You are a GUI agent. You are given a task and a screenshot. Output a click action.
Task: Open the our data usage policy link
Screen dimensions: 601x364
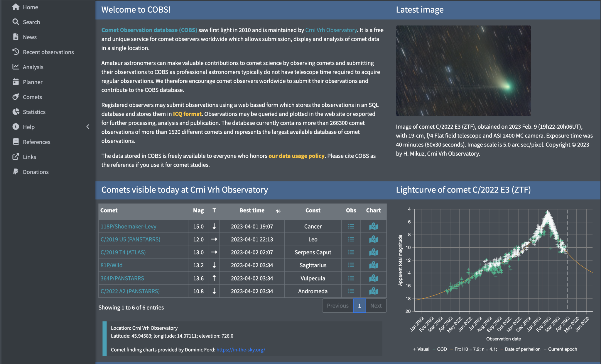296,156
